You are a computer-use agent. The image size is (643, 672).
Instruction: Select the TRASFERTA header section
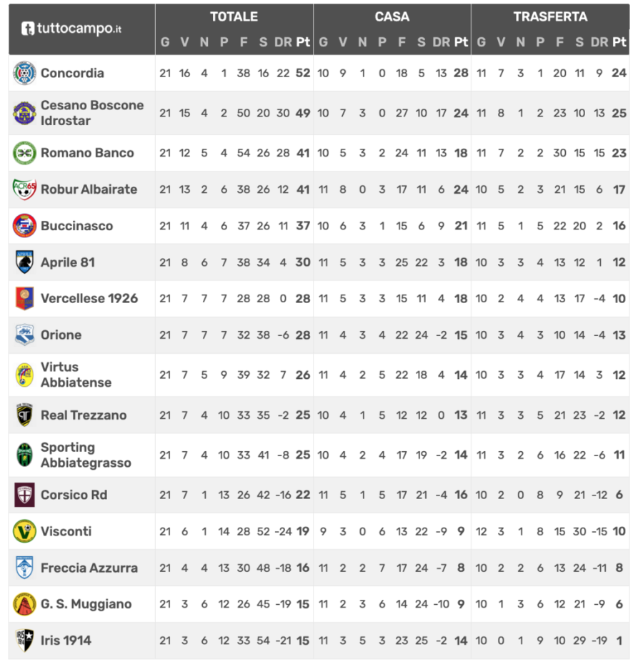point(550,16)
